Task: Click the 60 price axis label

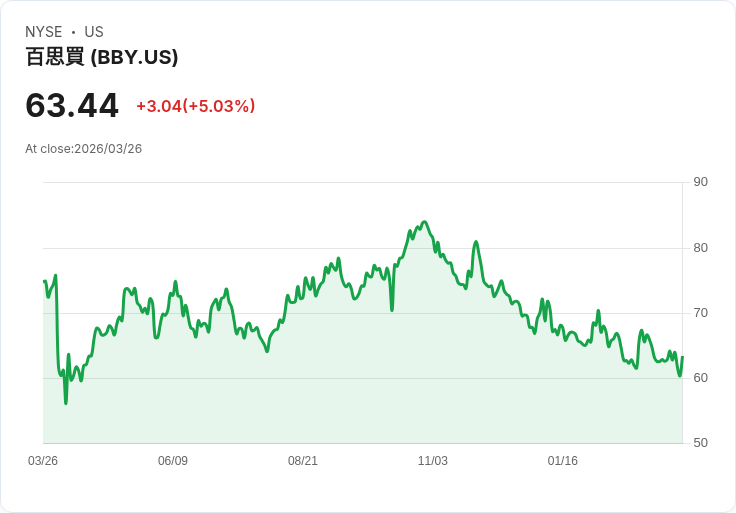Action: pyautogui.click(x=701, y=378)
